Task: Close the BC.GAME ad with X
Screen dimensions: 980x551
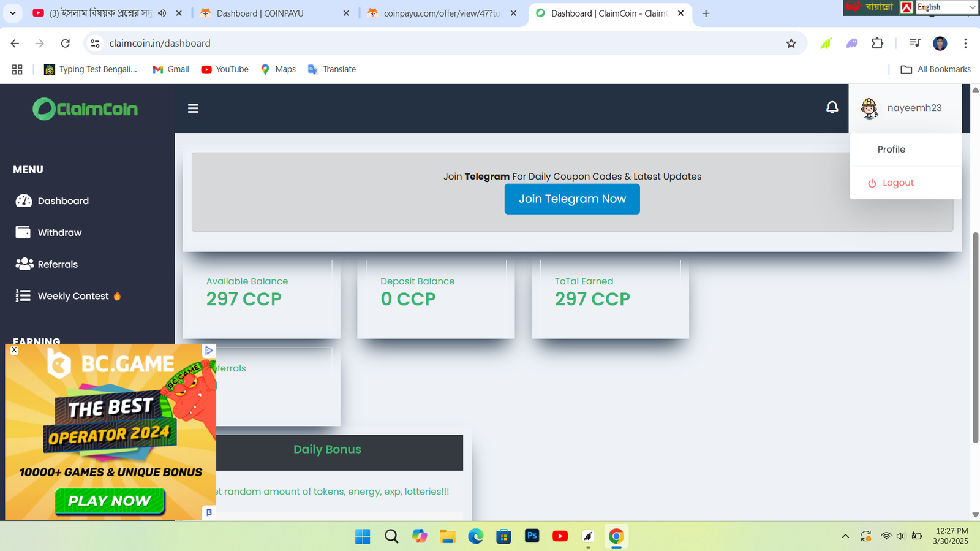Action: click(x=14, y=350)
